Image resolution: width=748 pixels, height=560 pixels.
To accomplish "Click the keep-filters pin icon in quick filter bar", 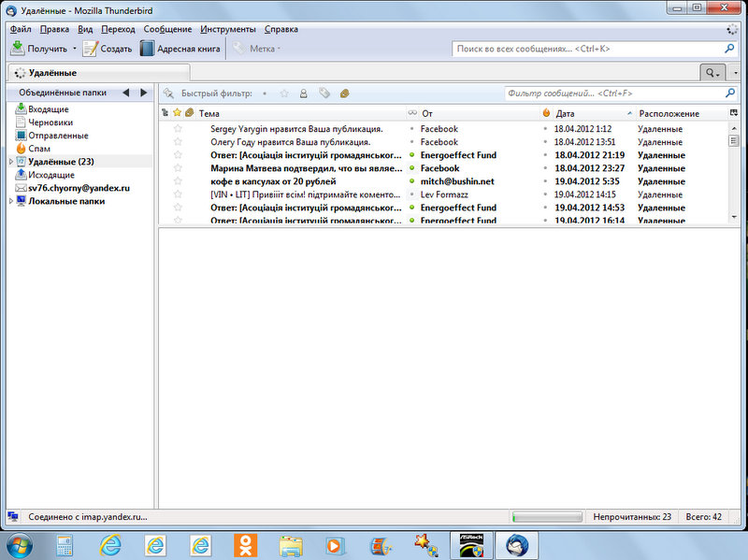I will (x=168, y=93).
